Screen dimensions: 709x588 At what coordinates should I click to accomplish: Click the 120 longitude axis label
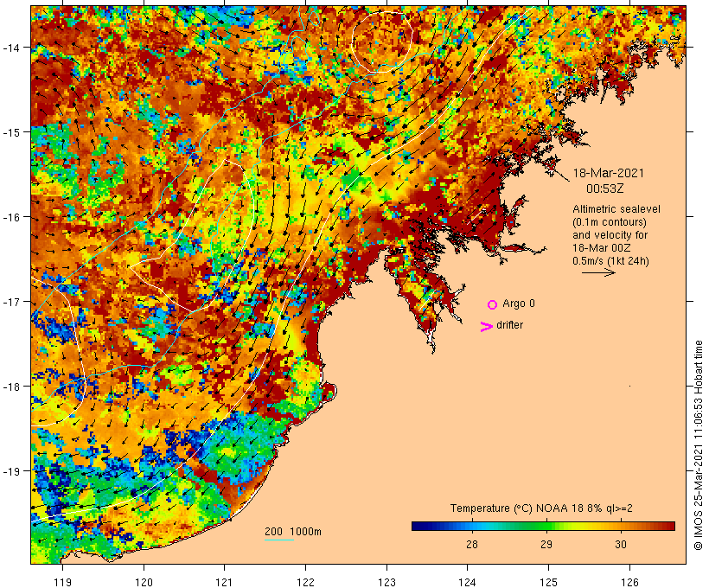(x=144, y=582)
